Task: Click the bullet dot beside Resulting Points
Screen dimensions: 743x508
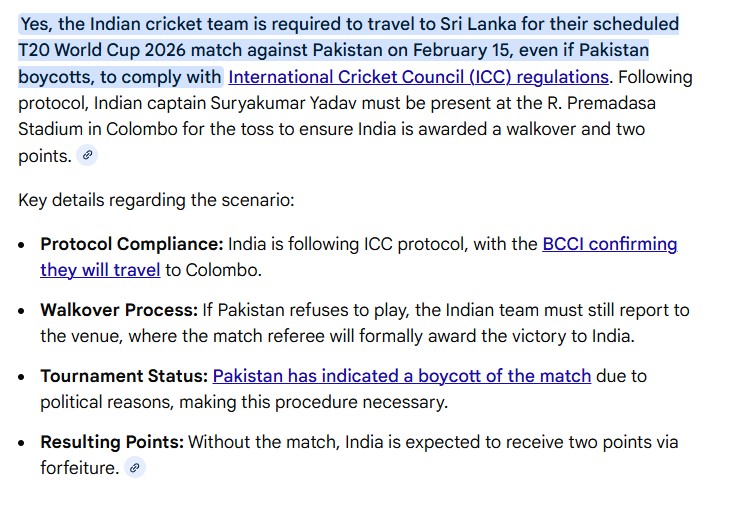Action: coord(22,443)
